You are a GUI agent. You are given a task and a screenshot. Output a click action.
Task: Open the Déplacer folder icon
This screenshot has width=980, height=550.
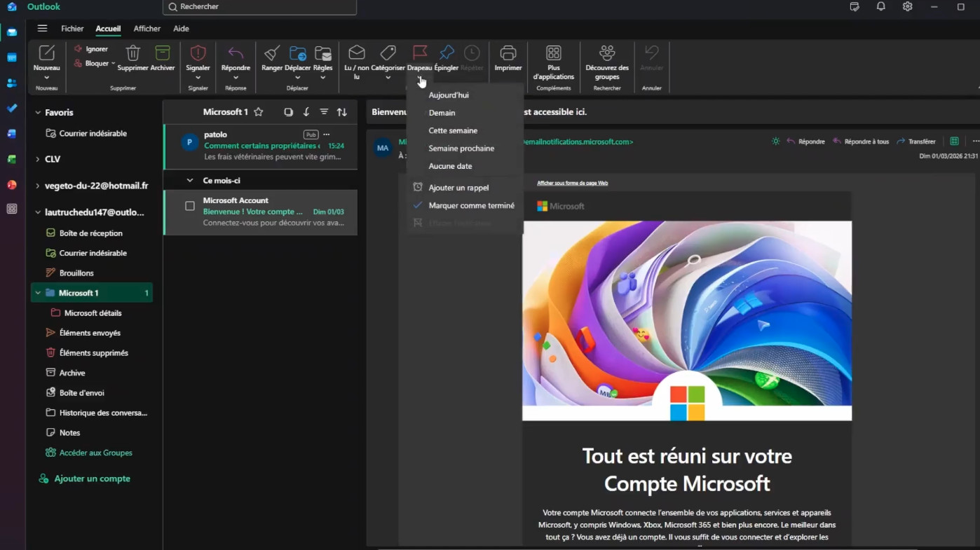tap(298, 53)
